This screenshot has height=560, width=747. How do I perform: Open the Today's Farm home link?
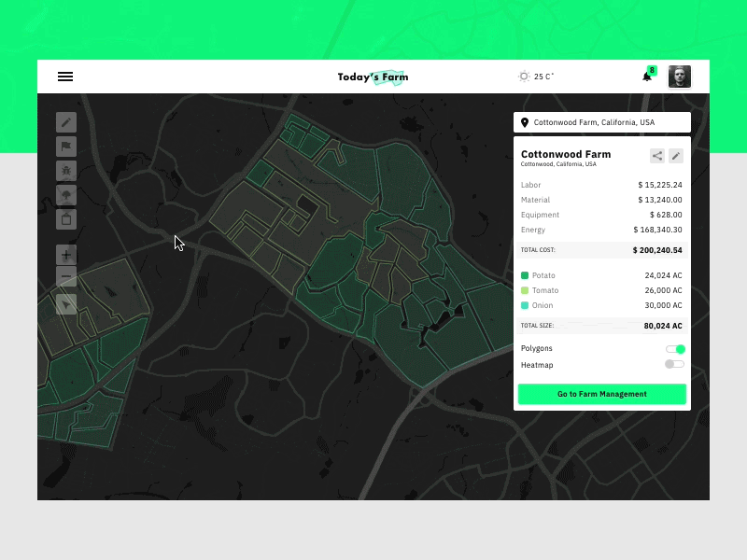pyautogui.click(x=373, y=77)
